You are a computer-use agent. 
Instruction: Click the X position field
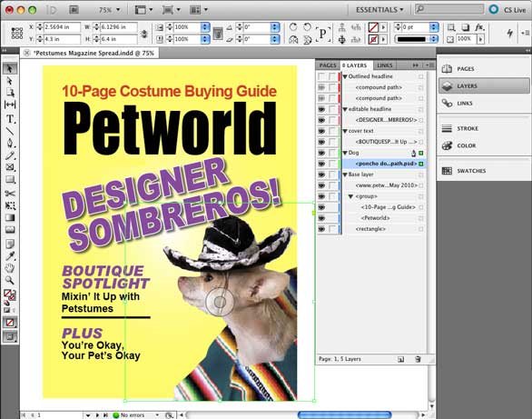(x=62, y=27)
